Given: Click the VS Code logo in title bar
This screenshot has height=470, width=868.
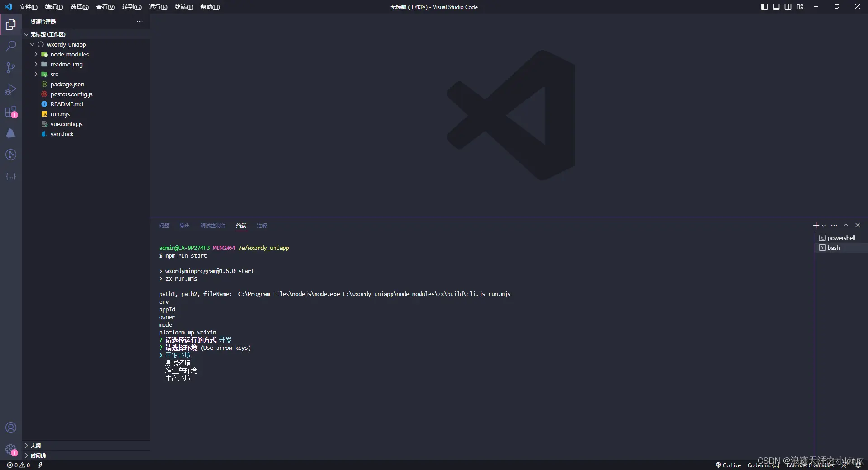Looking at the screenshot, I should pyautogui.click(x=8, y=7).
